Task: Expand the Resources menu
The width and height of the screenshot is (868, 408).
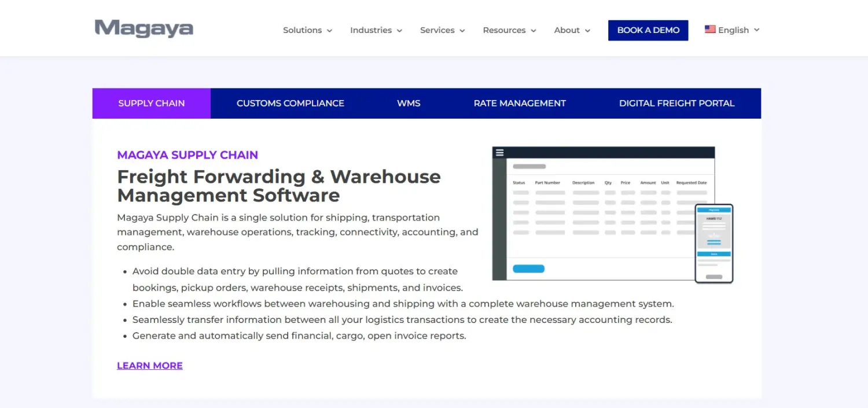Action: pyautogui.click(x=510, y=30)
